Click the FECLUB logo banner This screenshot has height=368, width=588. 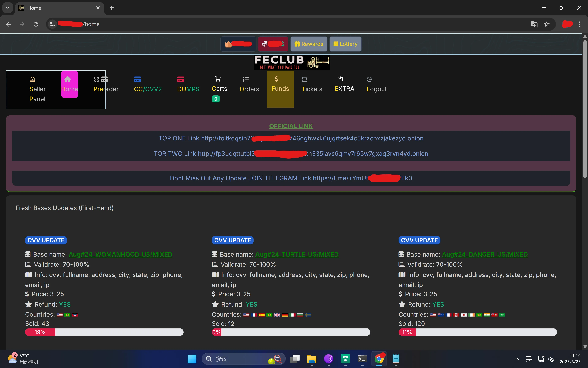(292, 63)
